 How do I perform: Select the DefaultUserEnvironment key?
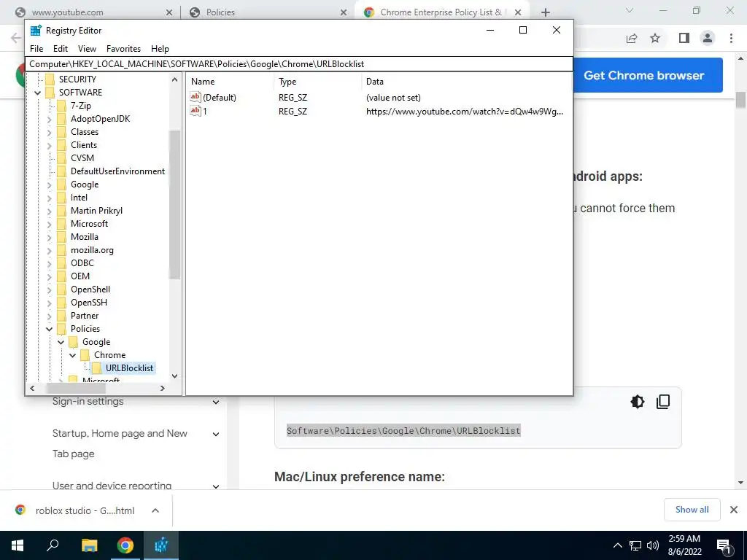tap(117, 171)
